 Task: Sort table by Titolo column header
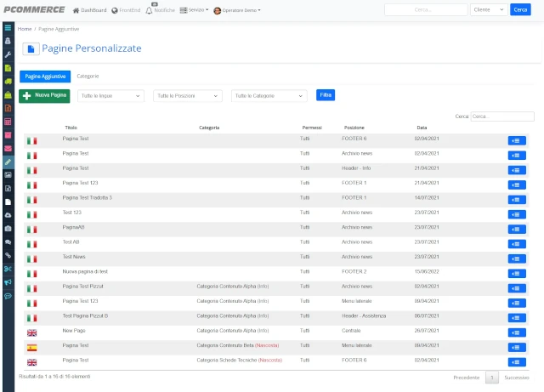click(71, 128)
